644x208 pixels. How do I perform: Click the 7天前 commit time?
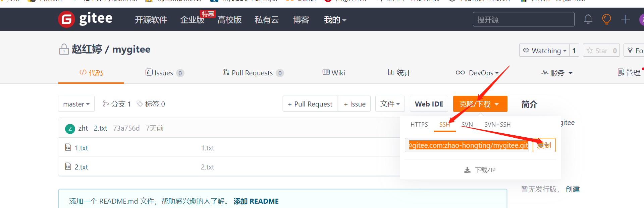click(155, 128)
